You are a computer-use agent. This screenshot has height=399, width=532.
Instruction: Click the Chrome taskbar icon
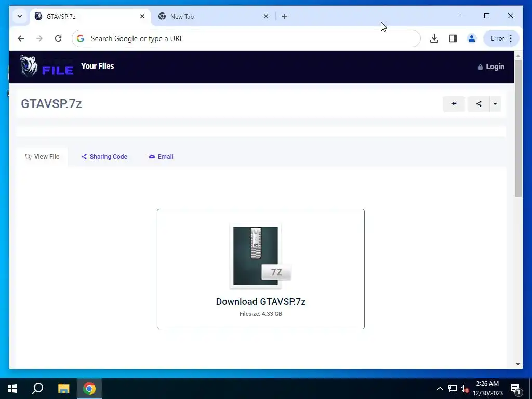pyautogui.click(x=89, y=389)
